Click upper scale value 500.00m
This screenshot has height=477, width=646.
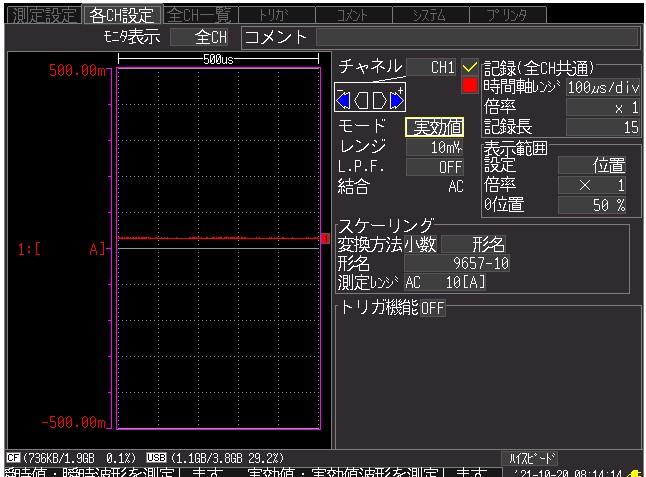pyautogui.click(x=77, y=70)
